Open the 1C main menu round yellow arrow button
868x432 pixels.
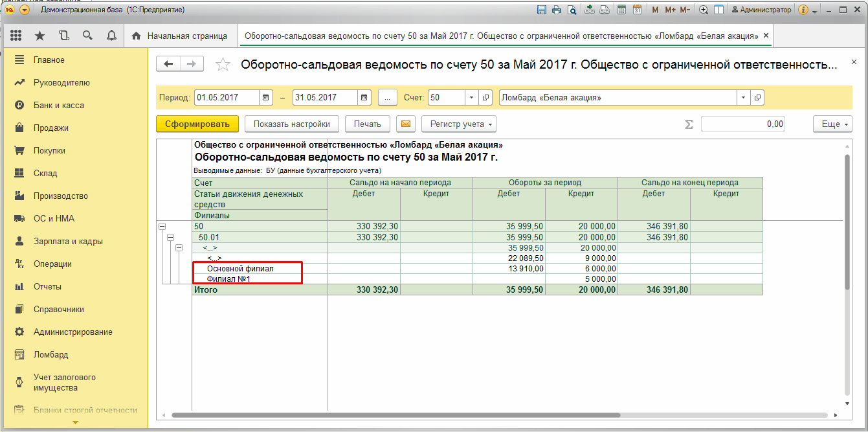coord(25,10)
